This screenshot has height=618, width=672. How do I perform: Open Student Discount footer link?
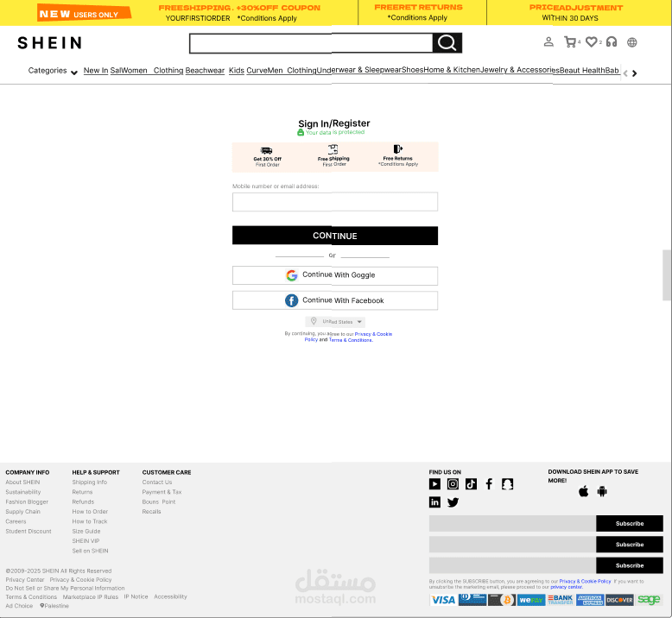[x=29, y=531]
